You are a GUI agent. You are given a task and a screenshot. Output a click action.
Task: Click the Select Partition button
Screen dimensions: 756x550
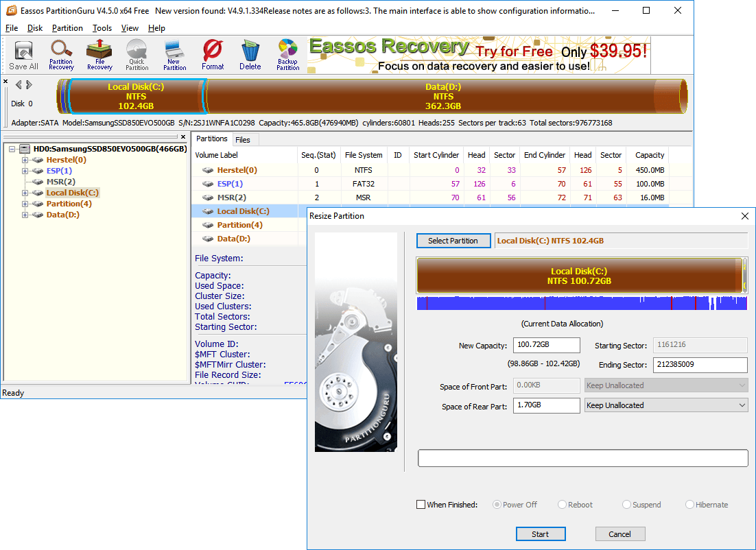[x=453, y=241]
